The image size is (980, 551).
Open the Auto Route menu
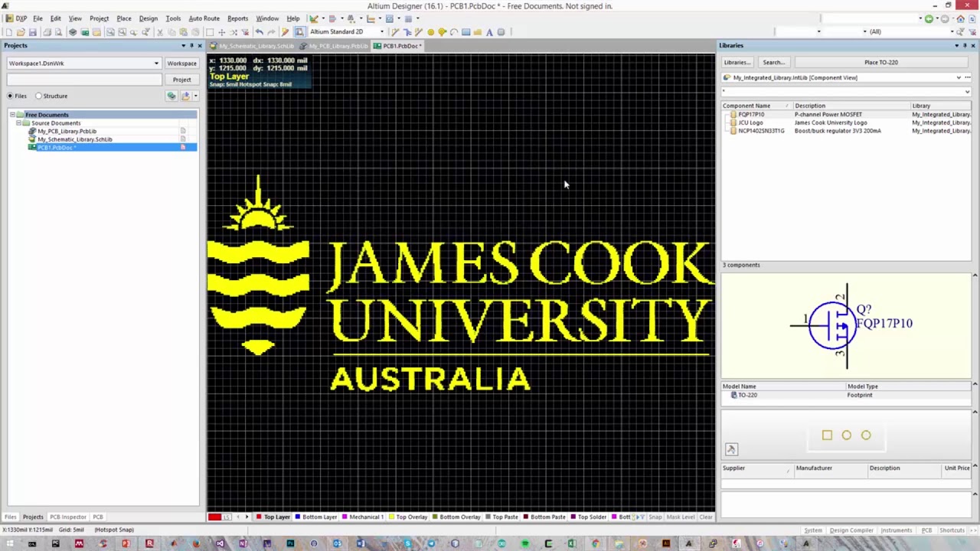point(204,18)
